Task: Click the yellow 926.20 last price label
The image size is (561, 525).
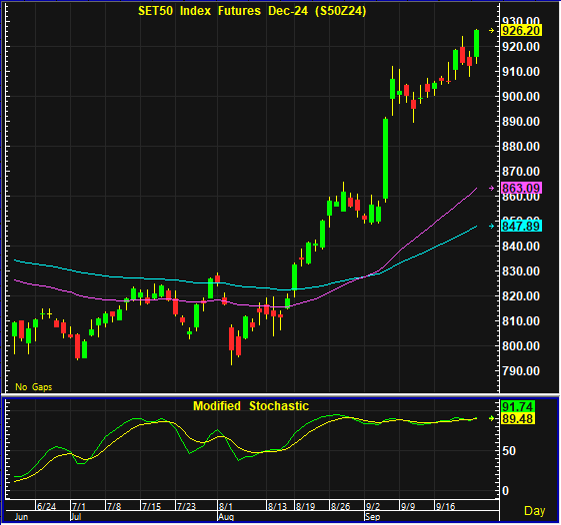Action: click(x=521, y=31)
